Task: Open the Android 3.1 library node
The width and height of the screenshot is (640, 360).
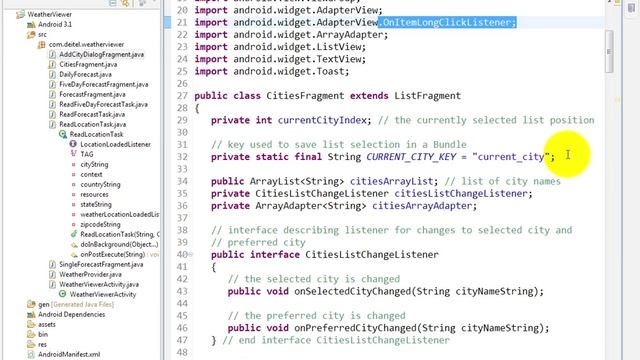Action: pyautogui.click(x=55, y=24)
